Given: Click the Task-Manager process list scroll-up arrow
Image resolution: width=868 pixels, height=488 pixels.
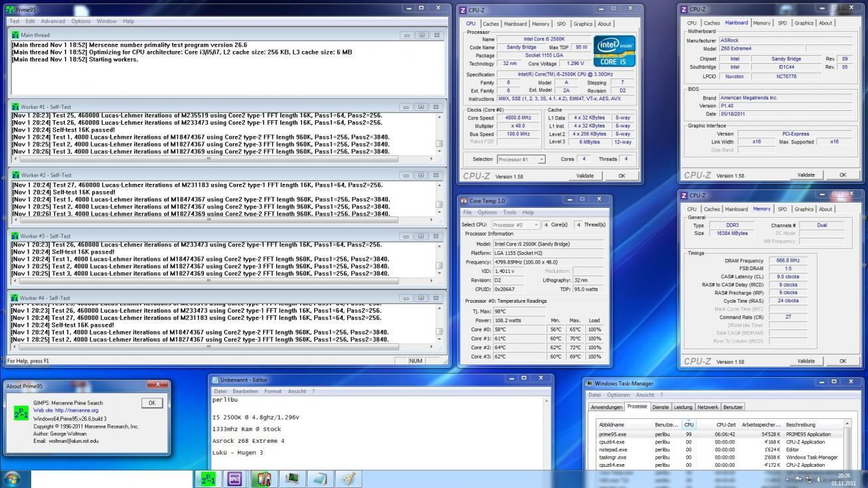Looking at the screenshot, I should point(847,424).
